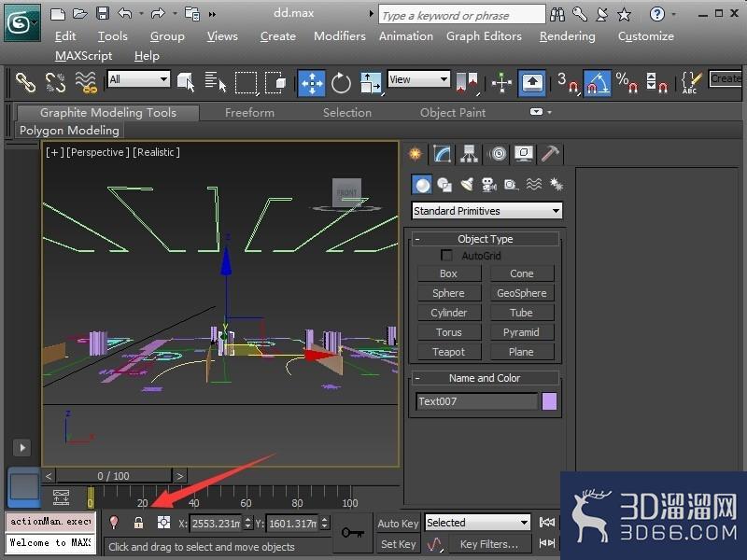This screenshot has width=747, height=560.
Task: Click the Auto Key button
Action: [398, 524]
